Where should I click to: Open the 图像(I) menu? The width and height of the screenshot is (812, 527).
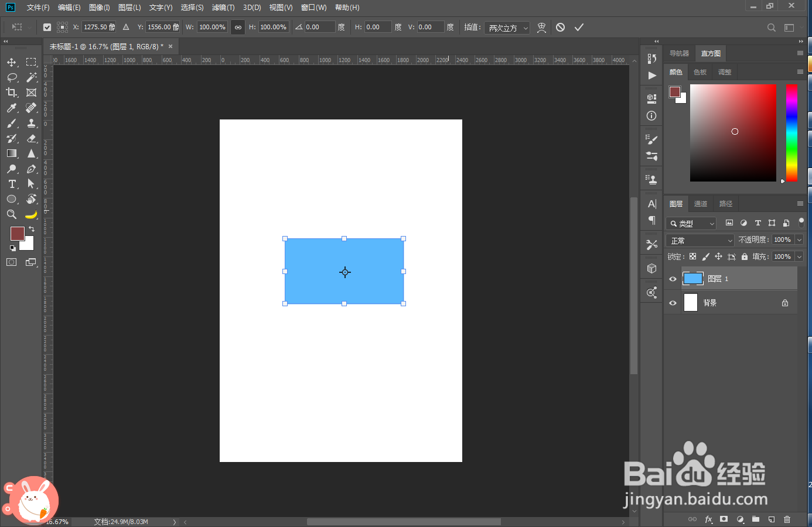(x=100, y=8)
